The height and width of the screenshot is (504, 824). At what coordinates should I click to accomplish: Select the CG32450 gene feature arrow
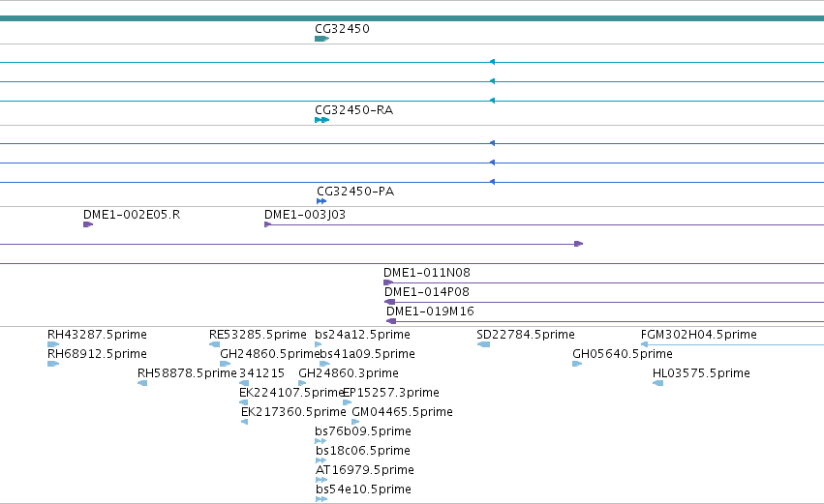point(321,39)
